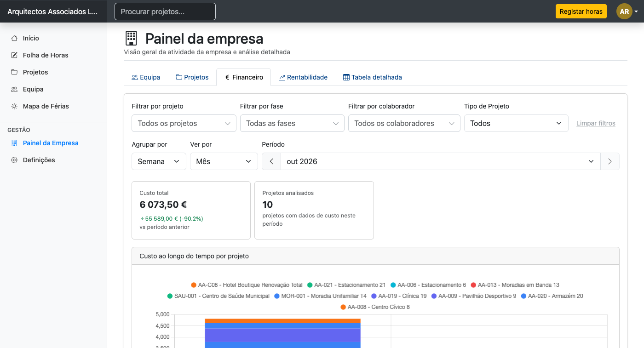The height and width of the screenshot is (348, 644).
Task: Click the pencil icon beside Folha de Horas
Action: pos(14,55)
